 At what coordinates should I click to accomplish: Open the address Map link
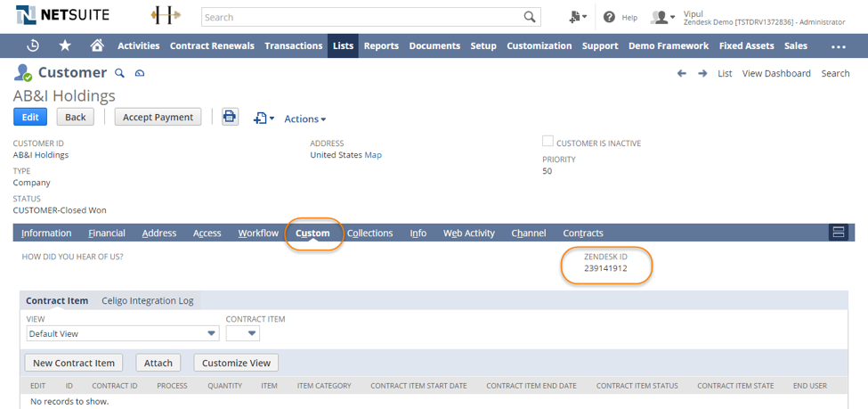[373, 155]
